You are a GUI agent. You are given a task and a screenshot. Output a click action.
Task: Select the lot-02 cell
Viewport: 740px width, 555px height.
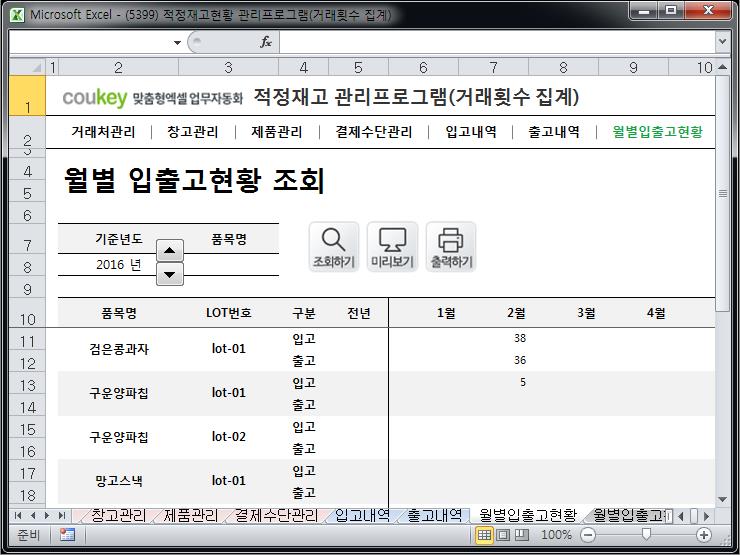pyautogui.click(x=229, y=437)
